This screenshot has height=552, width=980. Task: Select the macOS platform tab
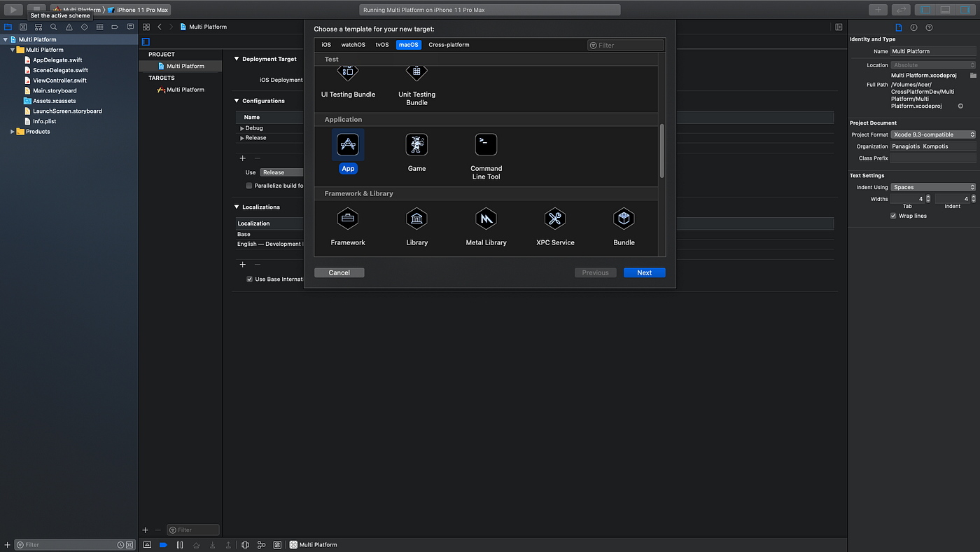point(409,45)
